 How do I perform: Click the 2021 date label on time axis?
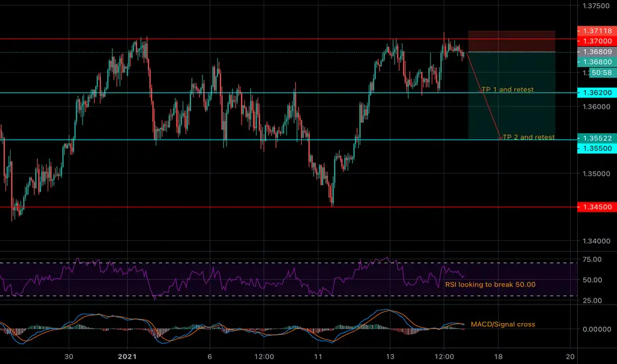(128, 357)
